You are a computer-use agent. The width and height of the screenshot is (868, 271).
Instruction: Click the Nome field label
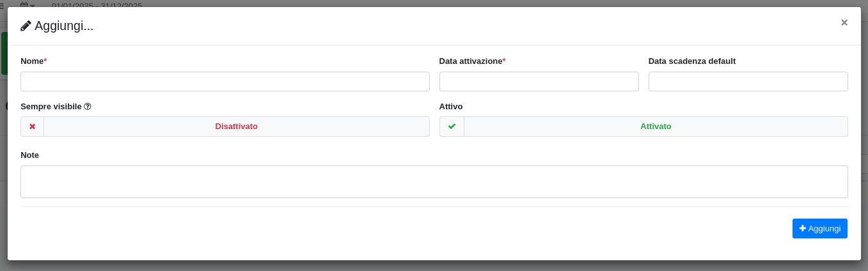[x=32, y=61]
